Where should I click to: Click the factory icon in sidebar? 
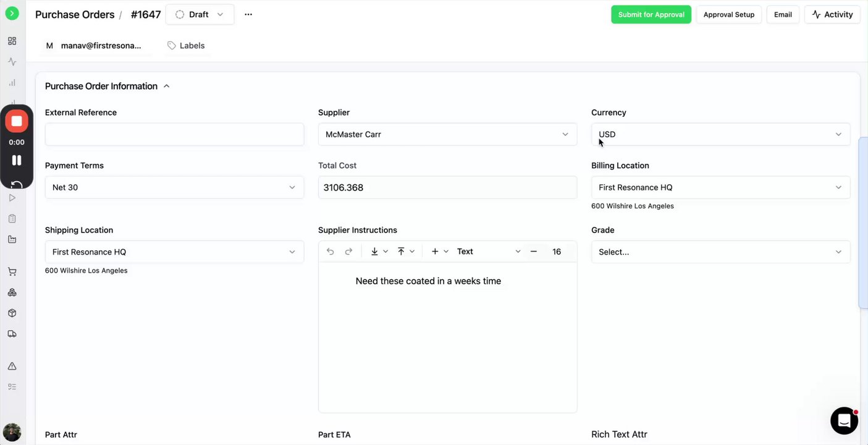click(x=12, y=239)
